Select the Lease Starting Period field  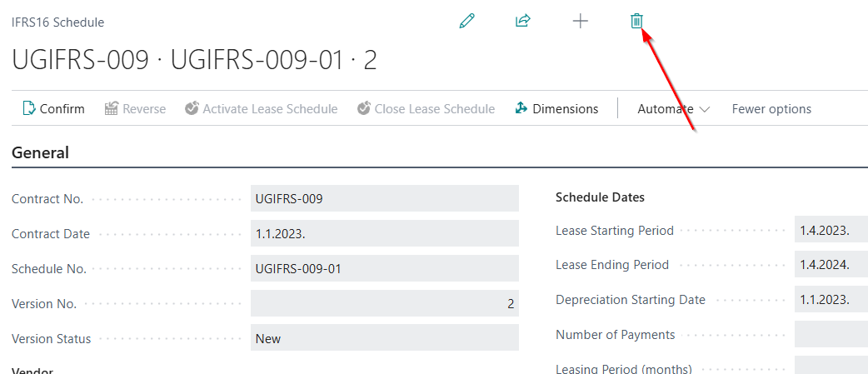[831, 230]
